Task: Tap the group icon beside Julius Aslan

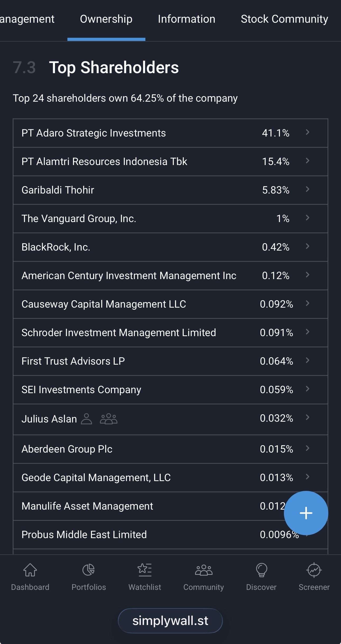Action: click(x=109, y=419)
